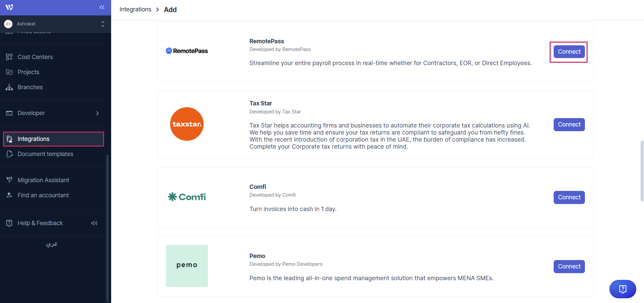Expand the Developer submenu arrow
Screen dimensions: 644x303
coord(97,113)
